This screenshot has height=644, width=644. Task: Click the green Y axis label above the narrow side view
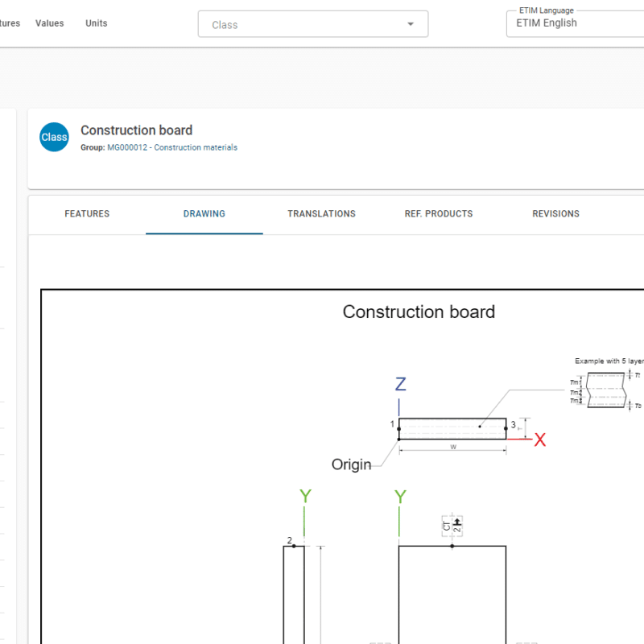[x=305, y=496]
